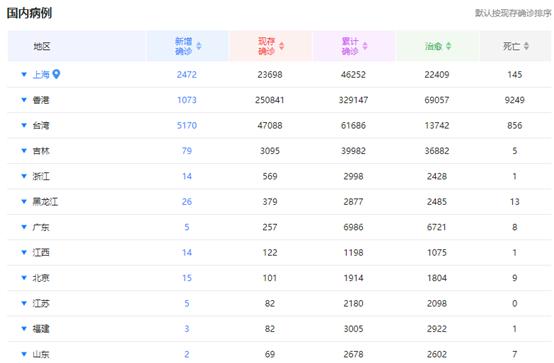Expand the 上海 row
554x363 pixels.
point(24,75)
